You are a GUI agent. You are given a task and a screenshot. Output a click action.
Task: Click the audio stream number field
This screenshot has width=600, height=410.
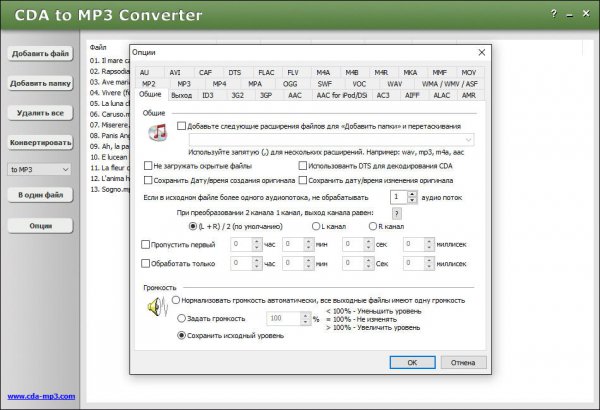pos(399,197)
